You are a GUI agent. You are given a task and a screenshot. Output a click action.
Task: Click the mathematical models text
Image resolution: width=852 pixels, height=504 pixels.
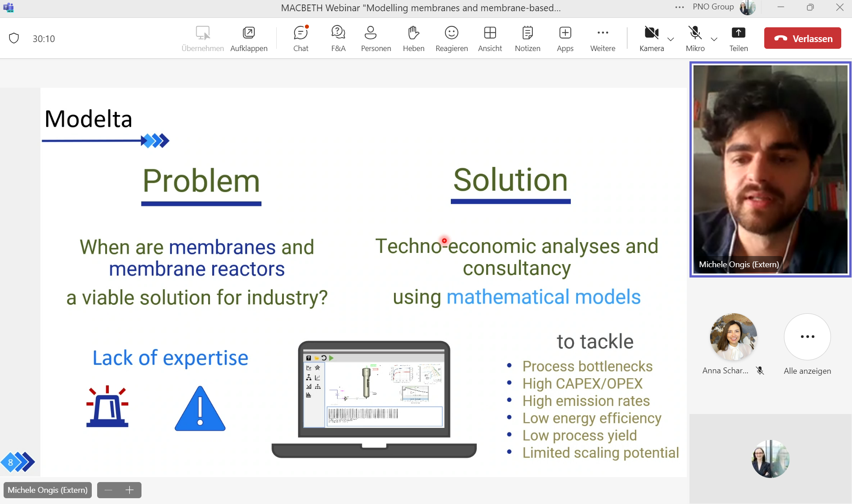click(x=544, y=297)
